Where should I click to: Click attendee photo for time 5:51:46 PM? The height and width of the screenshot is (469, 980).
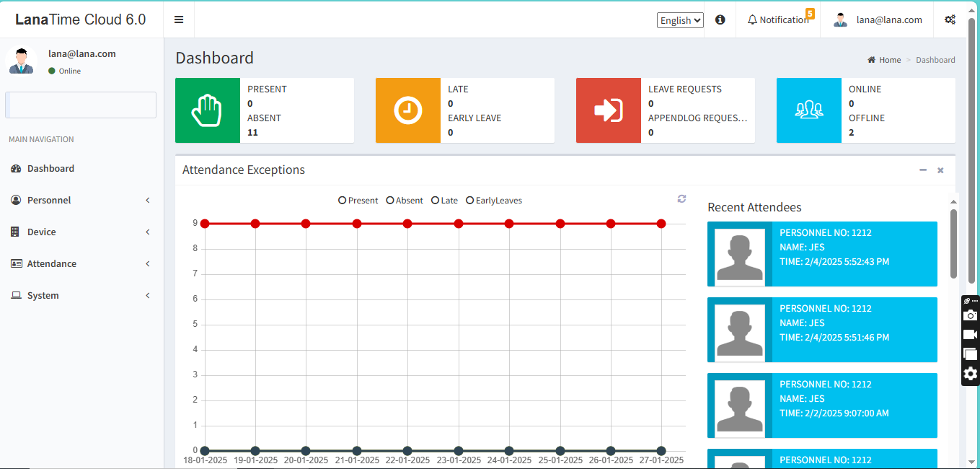tap(739, 332)
